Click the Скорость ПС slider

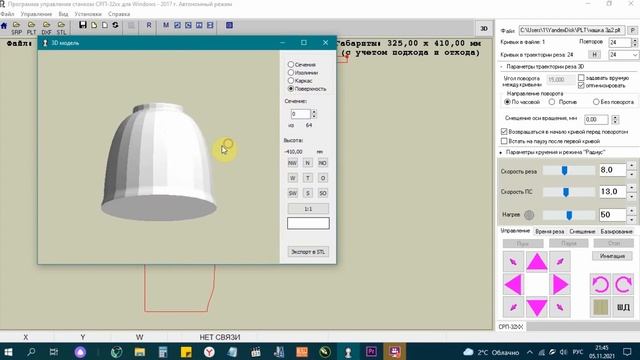(x=568, y=192)
